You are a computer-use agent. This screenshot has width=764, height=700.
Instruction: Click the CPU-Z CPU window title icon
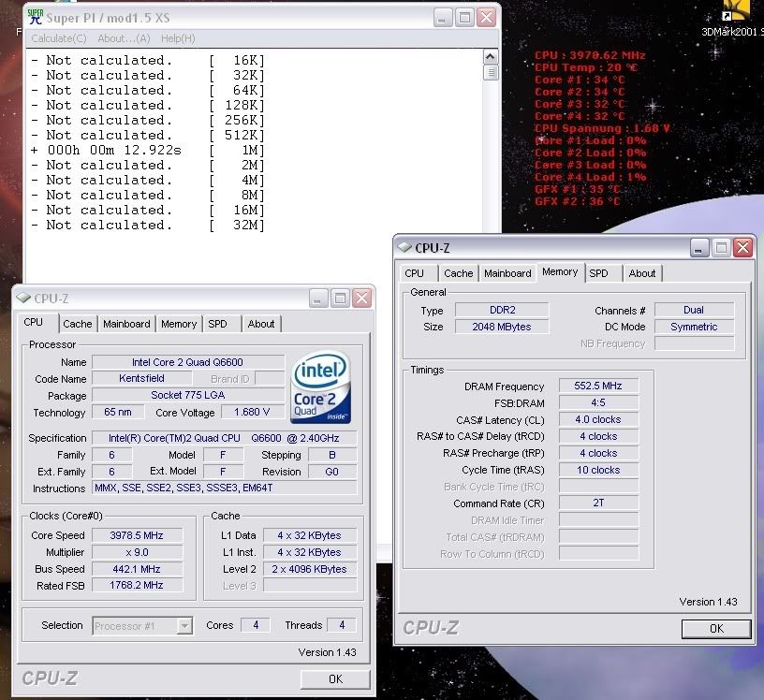tap(23, 298)
